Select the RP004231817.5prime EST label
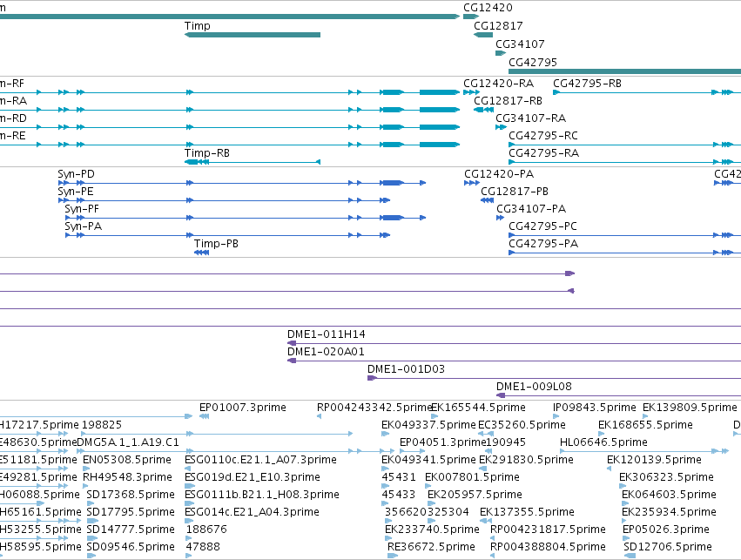Viewport: 741px width, 560px height. (x=548, y=530)
